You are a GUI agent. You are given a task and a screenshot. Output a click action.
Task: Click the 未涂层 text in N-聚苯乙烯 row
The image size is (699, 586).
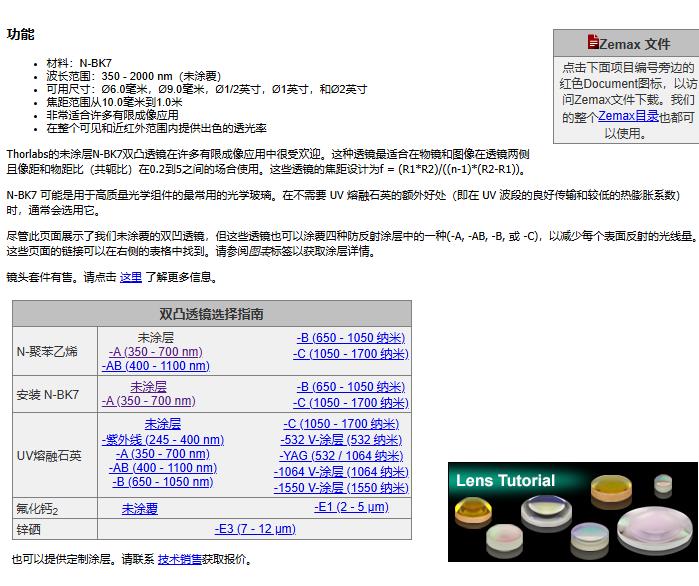tap(156, 337)
